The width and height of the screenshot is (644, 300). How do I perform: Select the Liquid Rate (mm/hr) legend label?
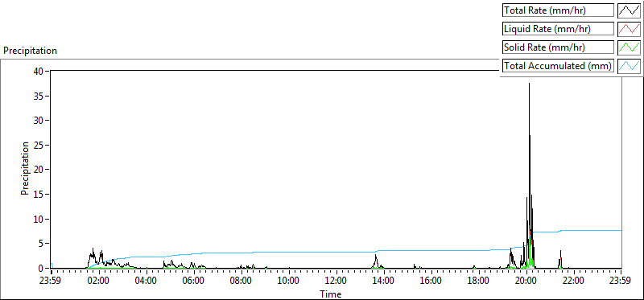pyautogui.click(x=558, y=29)
